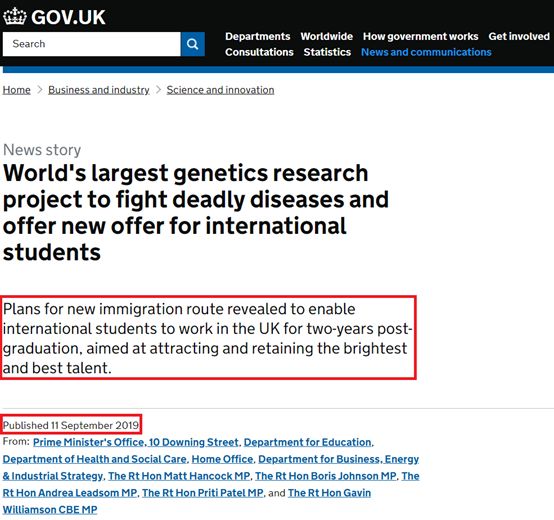Image resolution: width=554 pixels, height=520 pixels.
Task: Open the Worldwide navigation link
Action: (x=327, y=36)
